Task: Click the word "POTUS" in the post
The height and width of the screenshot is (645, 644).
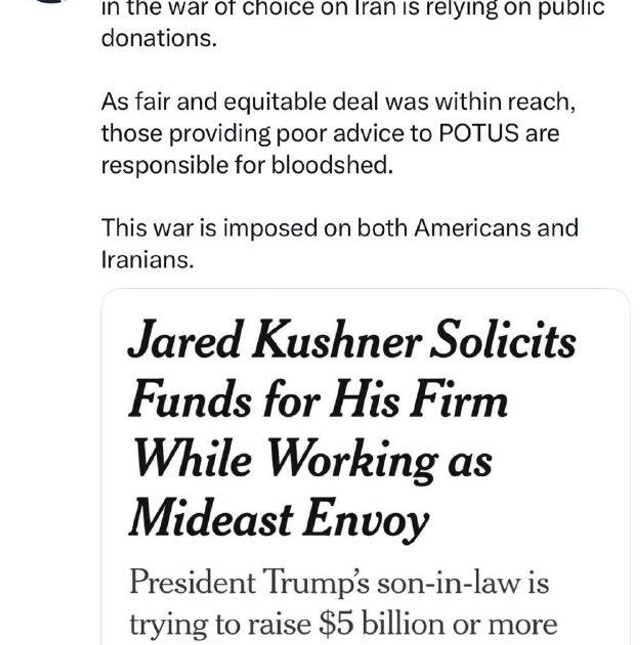Action: tap(478, 133)
